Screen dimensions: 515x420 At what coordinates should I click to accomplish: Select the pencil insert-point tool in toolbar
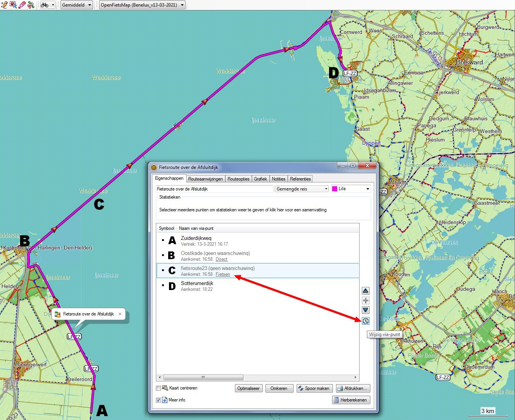5,5
